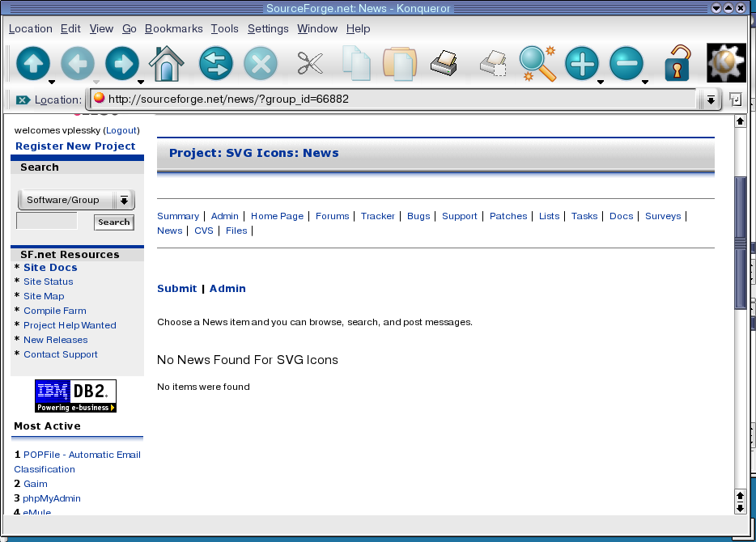Click the bold Admin link below navigation
Viewport: 756px width, 542px height.
point(227,288)
